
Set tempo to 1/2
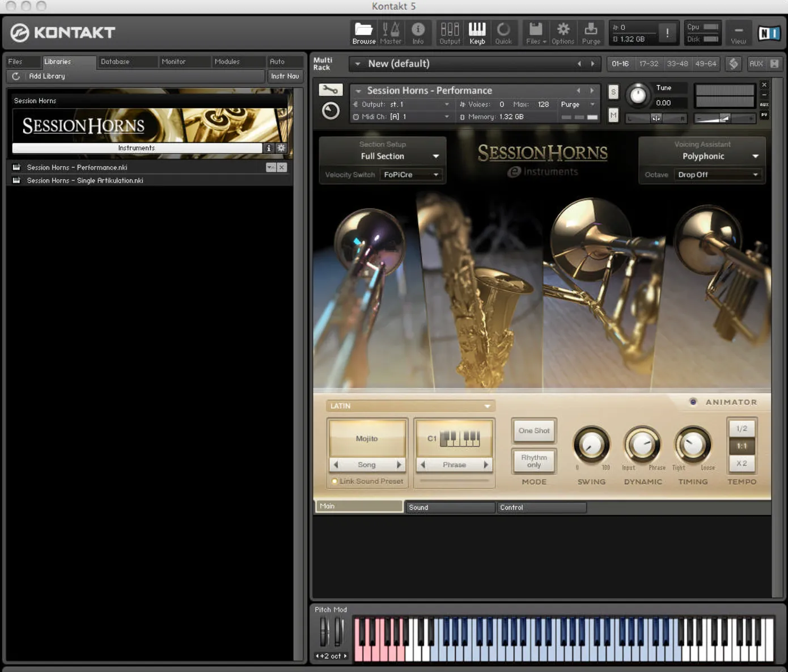(742, 429)
